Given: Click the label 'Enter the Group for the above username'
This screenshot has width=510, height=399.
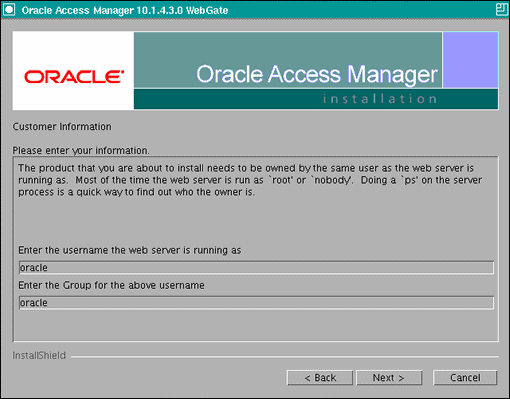Looking at the screenshot, I should click(x=111, y=285).
